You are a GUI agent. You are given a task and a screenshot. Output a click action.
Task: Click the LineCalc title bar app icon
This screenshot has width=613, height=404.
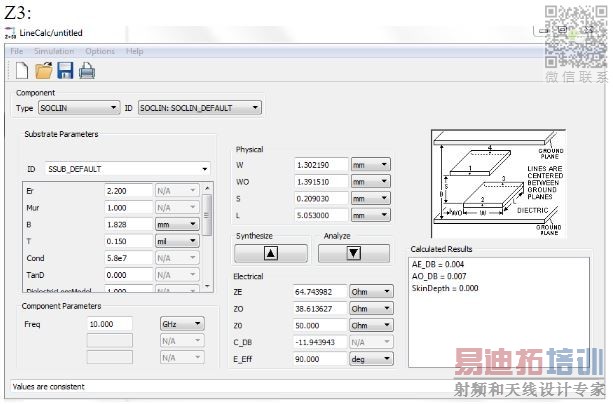point(10,33)
